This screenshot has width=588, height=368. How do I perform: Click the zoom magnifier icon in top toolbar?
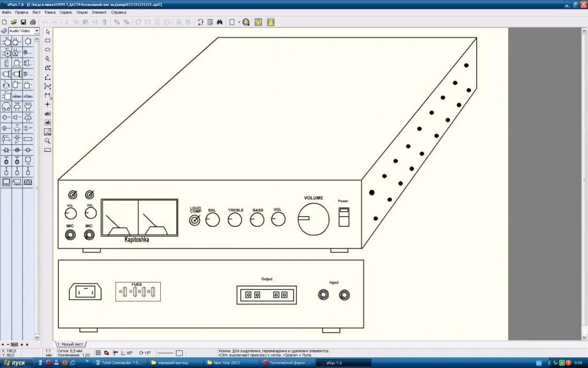click(246, 22)
